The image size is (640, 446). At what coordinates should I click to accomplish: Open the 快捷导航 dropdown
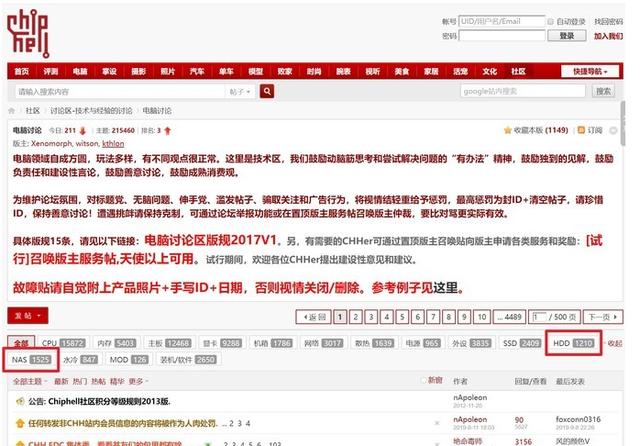[x=590, y=71]
